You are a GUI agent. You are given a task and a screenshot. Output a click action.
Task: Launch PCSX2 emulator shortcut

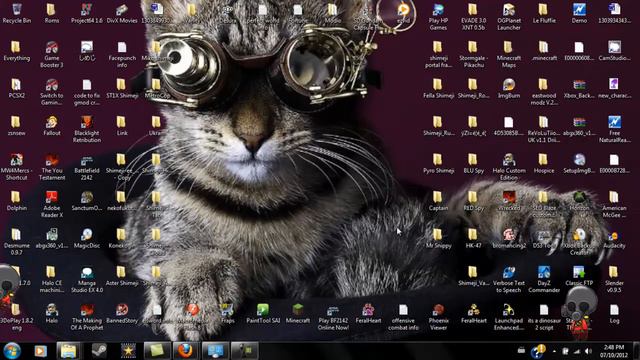click(16, 89)
